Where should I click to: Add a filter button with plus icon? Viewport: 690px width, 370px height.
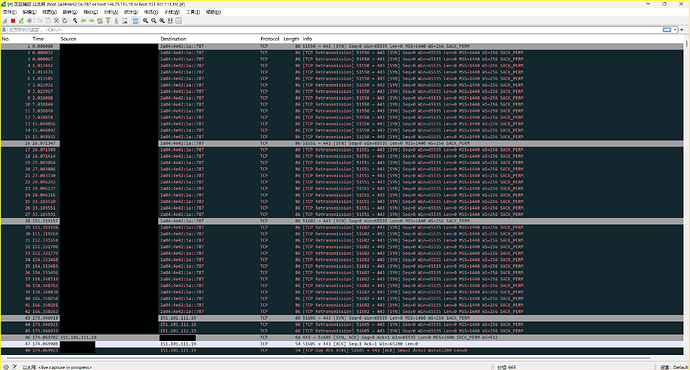click(682, 30)
